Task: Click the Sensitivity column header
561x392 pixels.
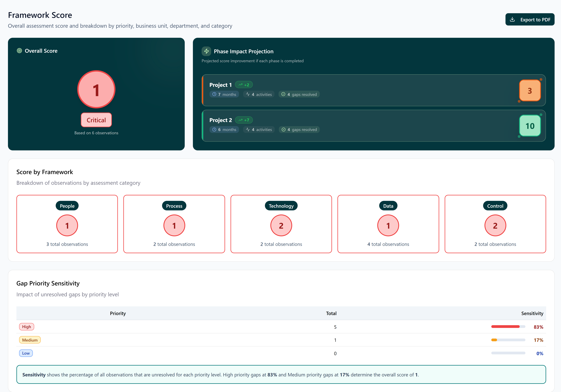Action: tap(532, 313)
